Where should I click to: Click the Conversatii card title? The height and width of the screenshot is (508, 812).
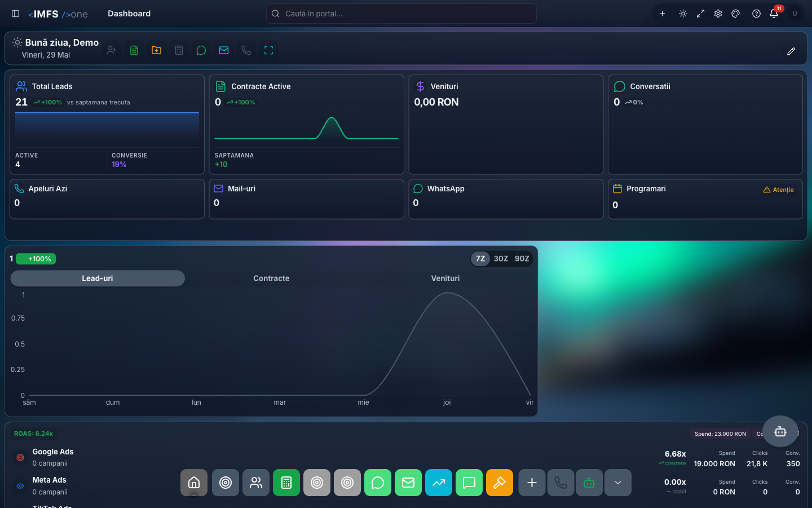coord(650,86)
